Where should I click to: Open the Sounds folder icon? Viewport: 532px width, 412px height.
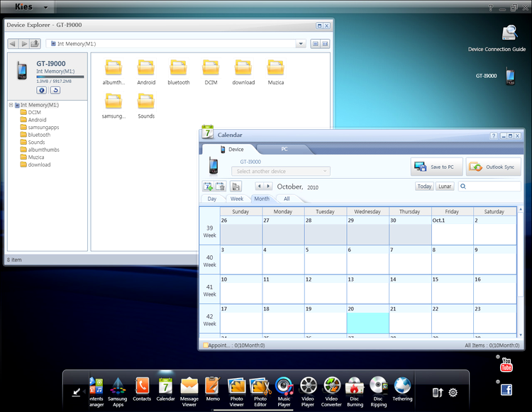(146, 106)
